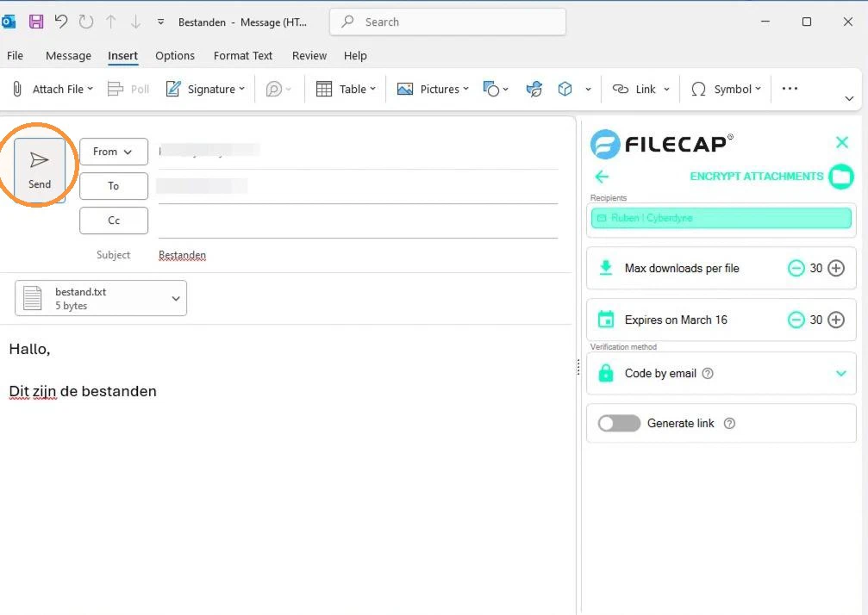Image resolution: width=868 pixels, height=615 pixels.
Task: Open the Review tab
Action: tap(309, 56)
